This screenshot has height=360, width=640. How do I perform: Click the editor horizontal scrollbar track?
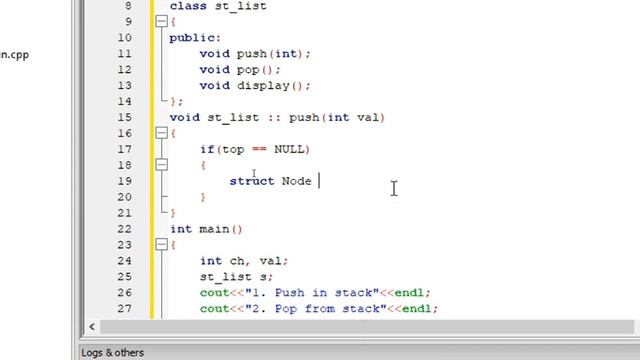[367, 327]
